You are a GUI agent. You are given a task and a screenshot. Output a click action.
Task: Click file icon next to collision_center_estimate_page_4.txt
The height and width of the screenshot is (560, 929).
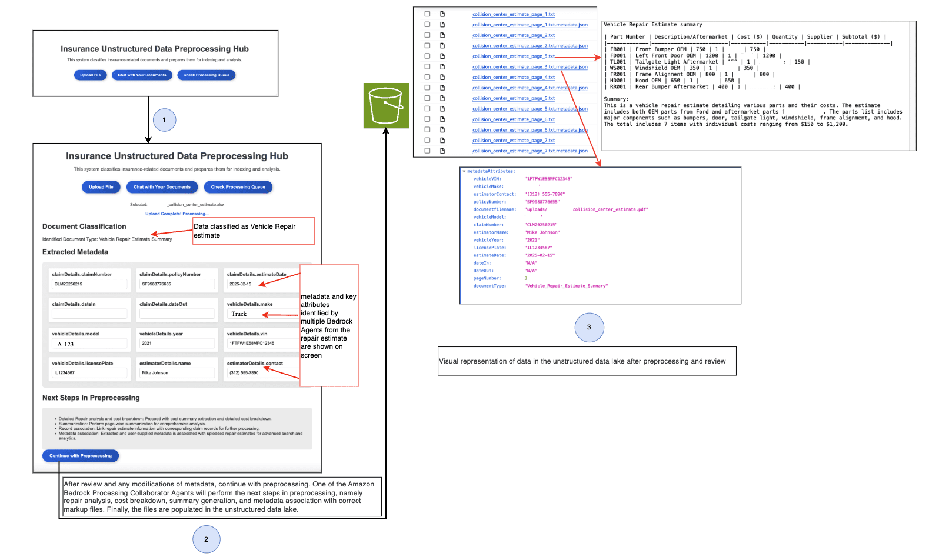tap(442, 77)
